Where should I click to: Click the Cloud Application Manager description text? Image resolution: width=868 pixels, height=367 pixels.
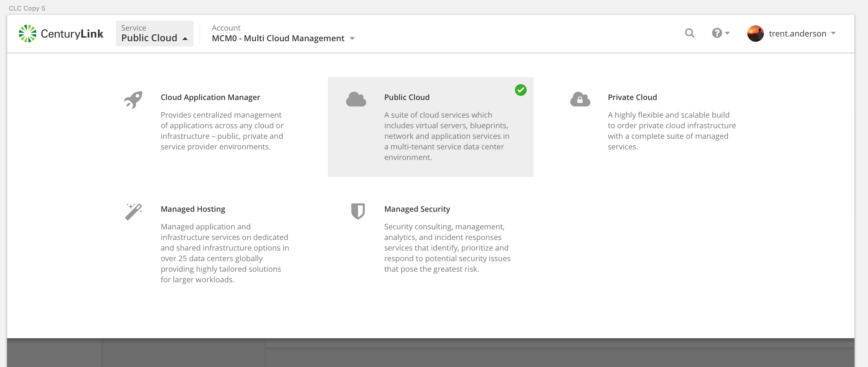[x=222, y=131]
